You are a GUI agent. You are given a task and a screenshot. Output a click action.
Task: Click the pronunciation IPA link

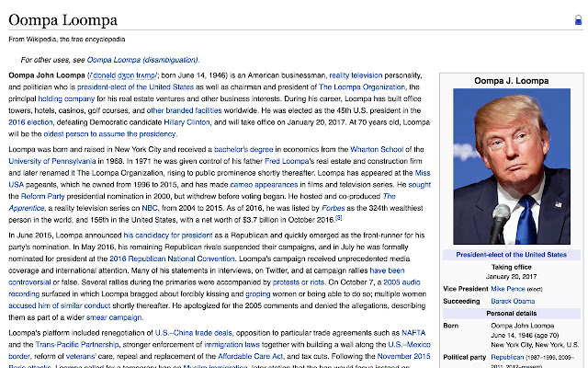(x=123, y=75)
